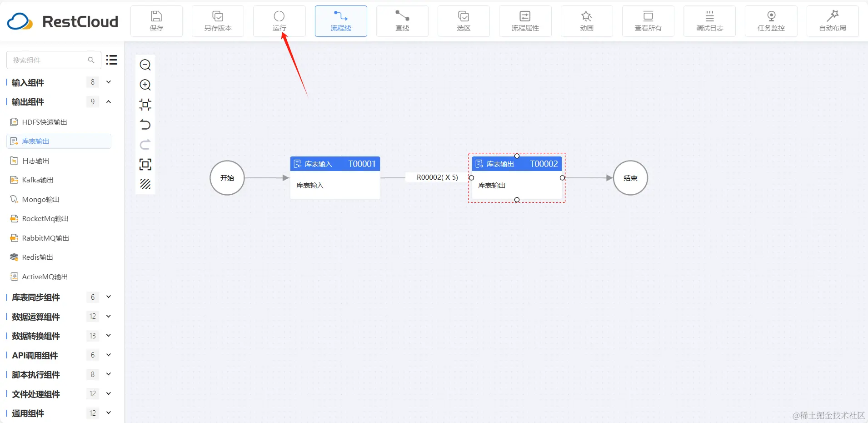Click the redo arrow icon
The image size is (868, 423).
145,145
